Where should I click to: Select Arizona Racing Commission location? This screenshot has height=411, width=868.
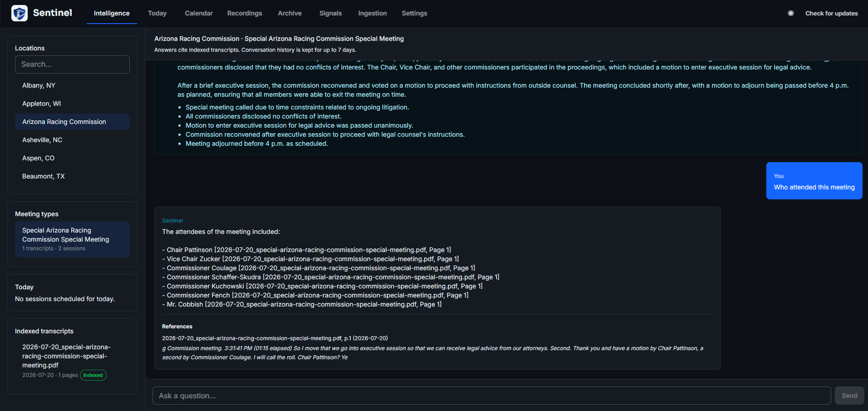(x=72, y=122)
